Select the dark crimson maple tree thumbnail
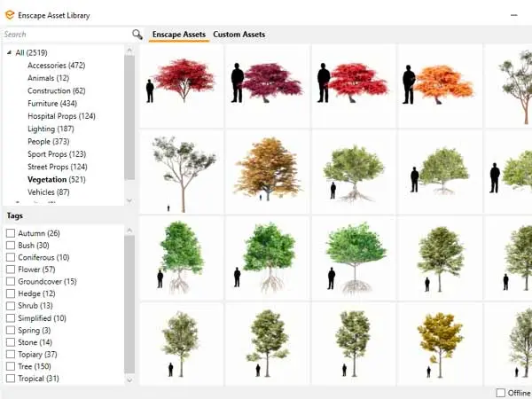 click(268, 86)
